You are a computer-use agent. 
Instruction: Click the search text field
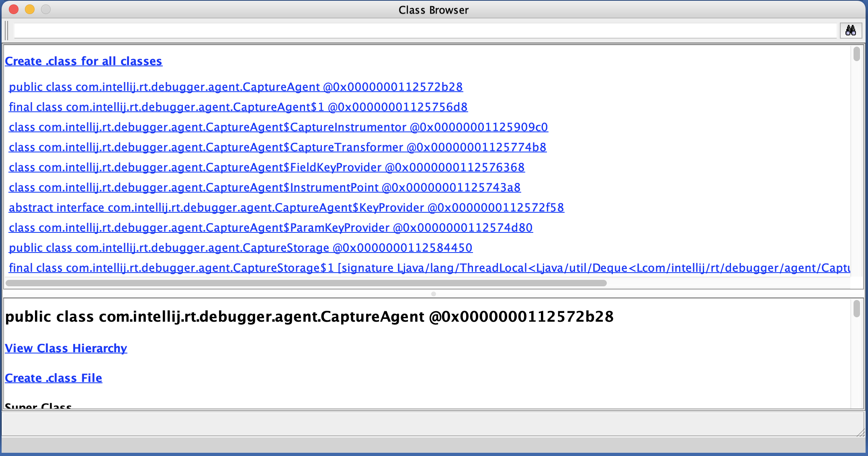click(x=425, y=31)
